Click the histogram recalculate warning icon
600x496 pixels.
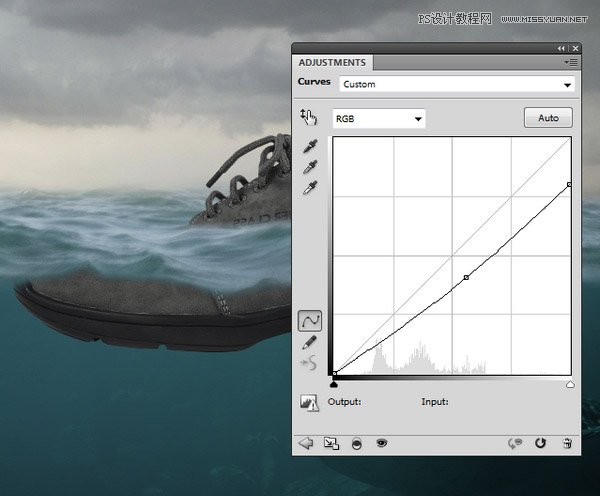tap(309, 403)
